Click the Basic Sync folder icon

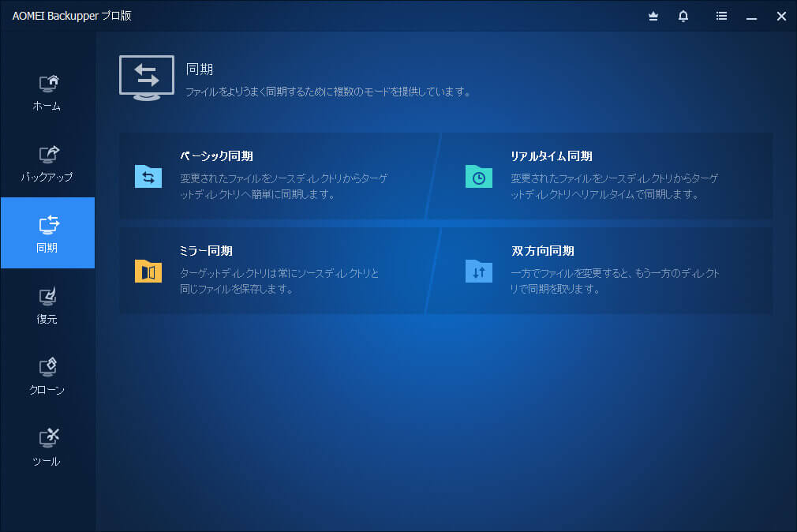[148, 176]
